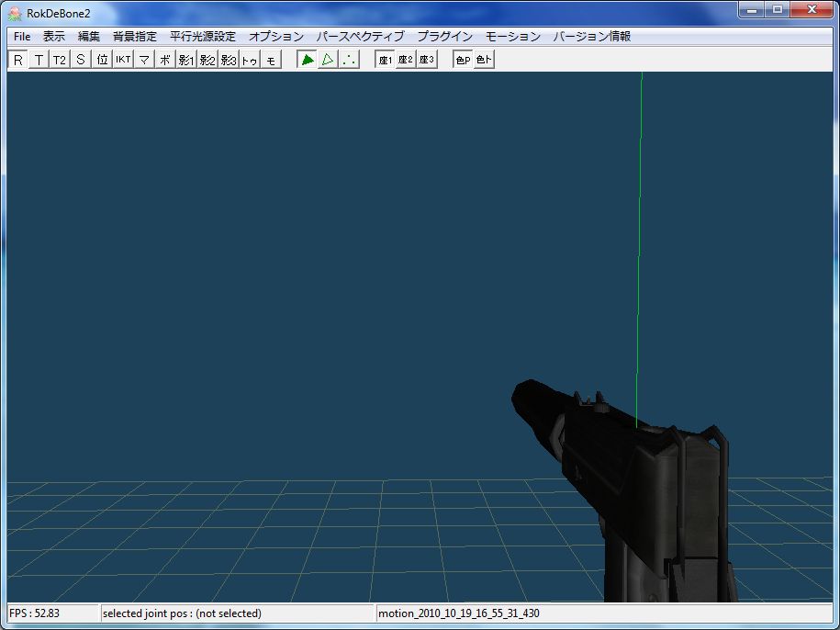Image resolution: width=840 pixels, height=630 pixels.
Task: Click the マ toolbar button
Action: (144, 60)
